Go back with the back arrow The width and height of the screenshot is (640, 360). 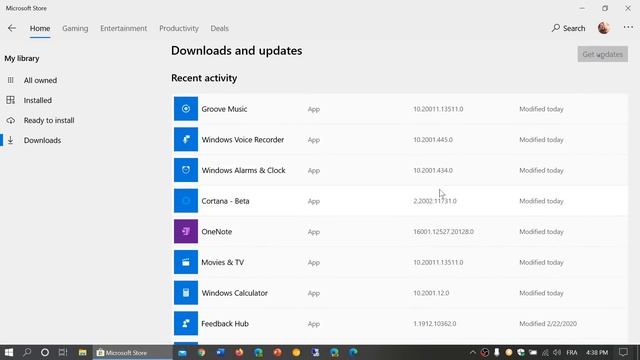click(x=12, y=28)
